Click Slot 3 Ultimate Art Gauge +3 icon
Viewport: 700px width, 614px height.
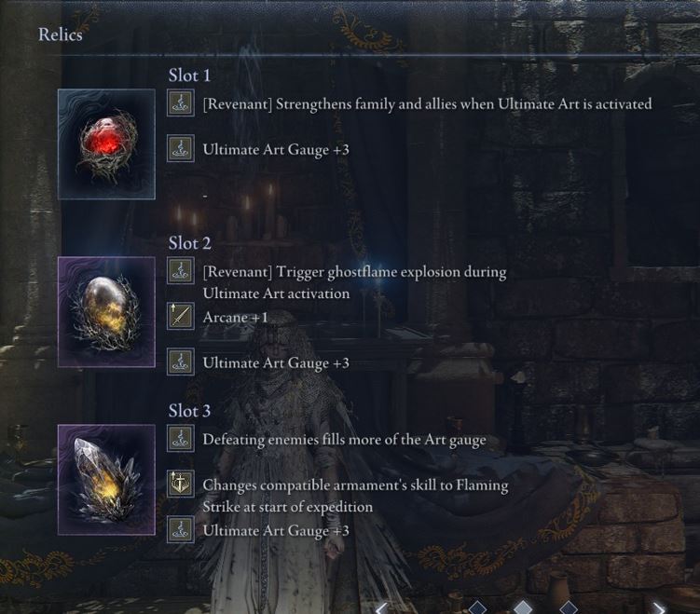[180, 529]
